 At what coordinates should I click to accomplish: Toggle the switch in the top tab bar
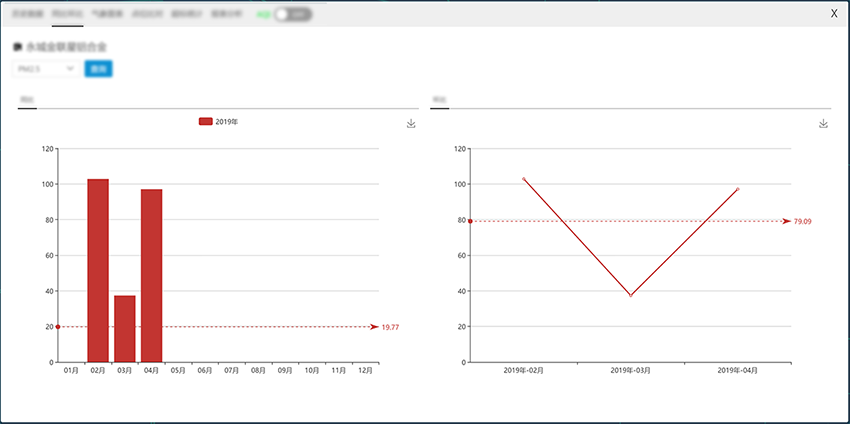292,15
